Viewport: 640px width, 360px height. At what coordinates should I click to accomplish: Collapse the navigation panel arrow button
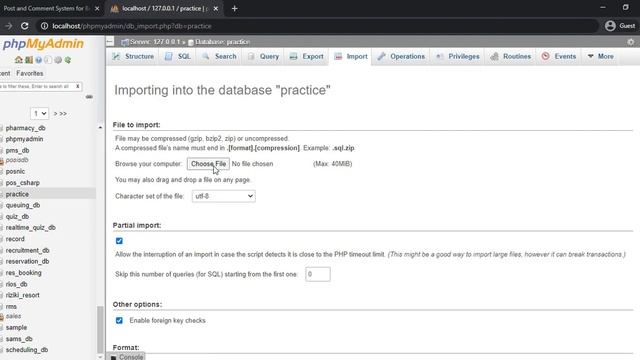pos(110,42)
